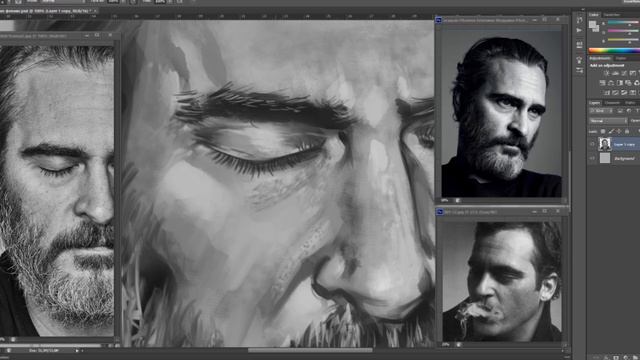Open the Brush Presets panel icon
This screenshot has height=360, width=640.
coord(579,44)
